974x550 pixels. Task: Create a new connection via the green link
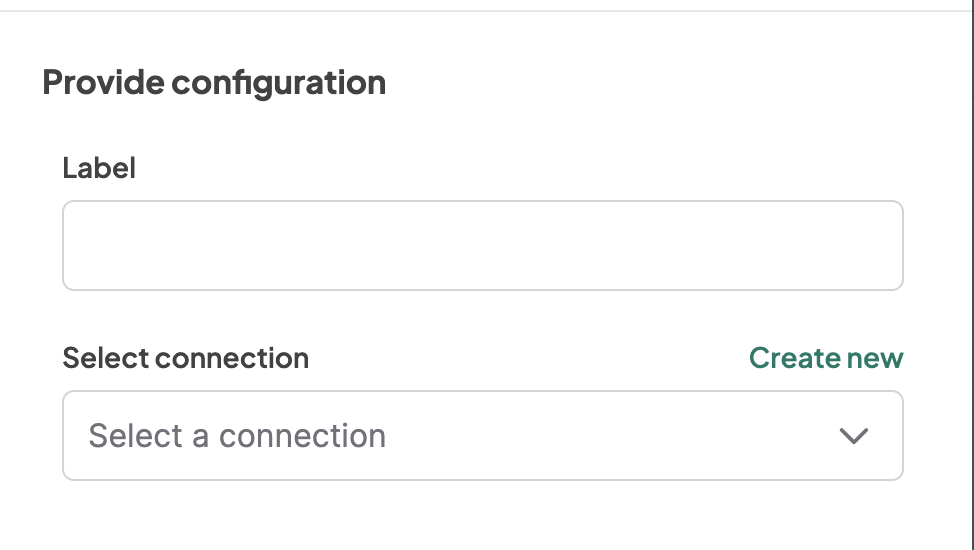825,358
